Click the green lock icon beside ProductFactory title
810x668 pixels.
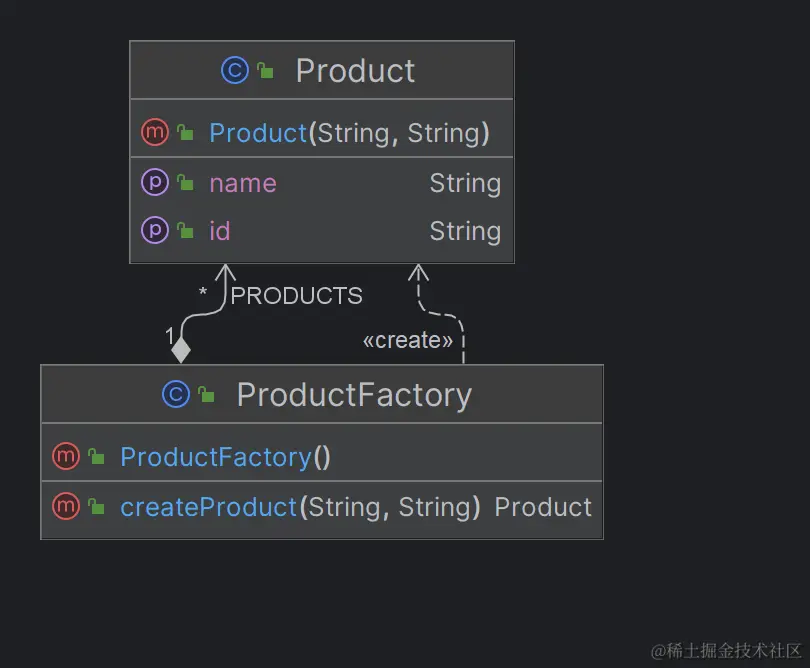click(206, 396)
